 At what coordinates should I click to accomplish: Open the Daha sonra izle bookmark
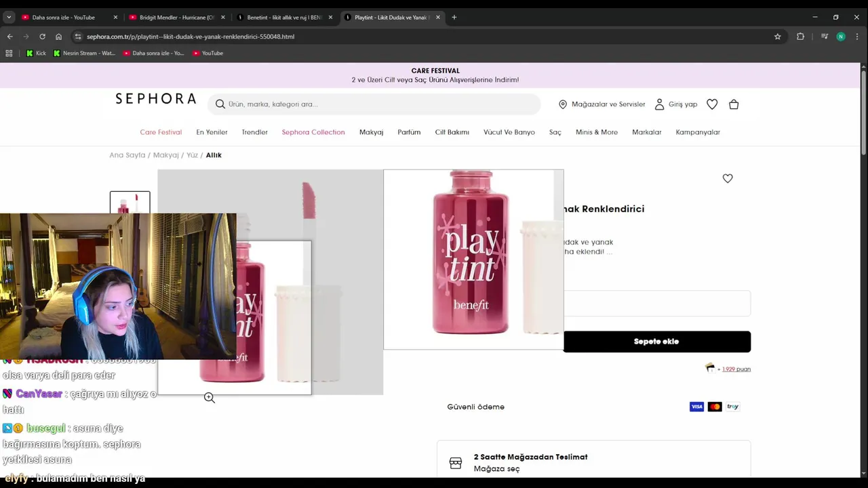tap(153, 53)
